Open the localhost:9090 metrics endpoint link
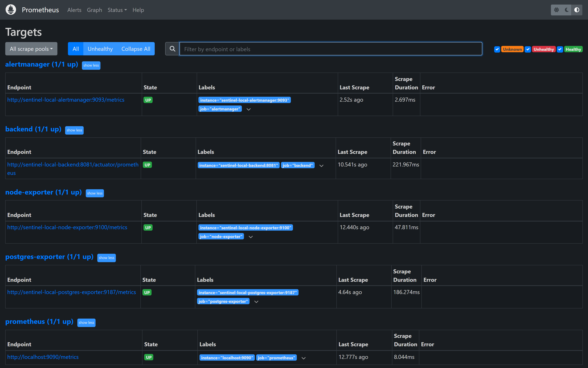 [x=43, y=357]
